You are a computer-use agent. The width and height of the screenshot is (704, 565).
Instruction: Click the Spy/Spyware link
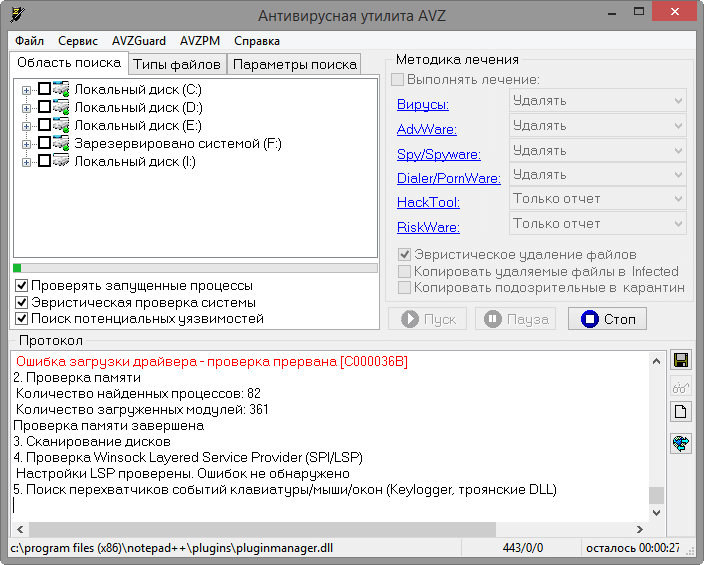coord(439,154)
